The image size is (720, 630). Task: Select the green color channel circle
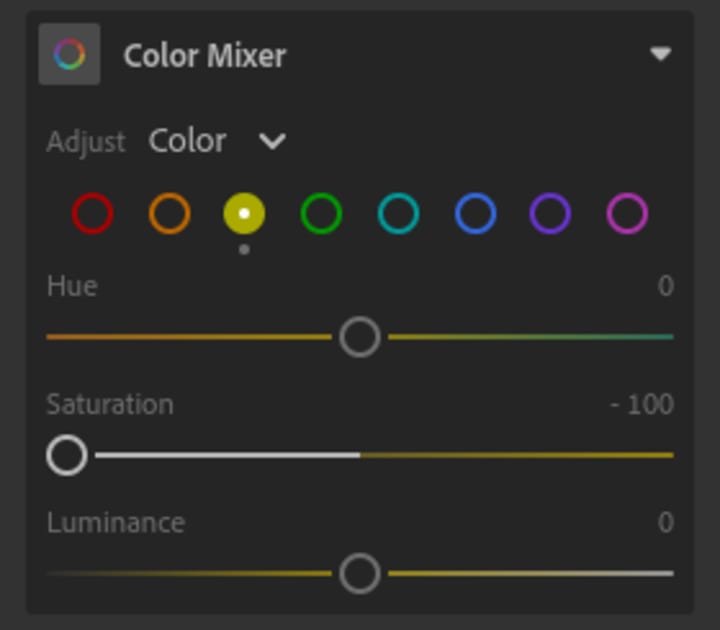(321, 214)
